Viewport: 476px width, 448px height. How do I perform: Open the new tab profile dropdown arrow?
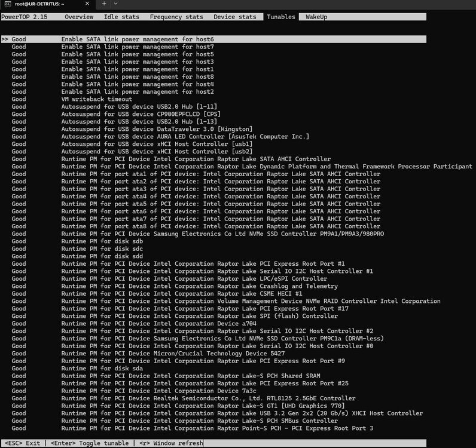coord(115,4)
